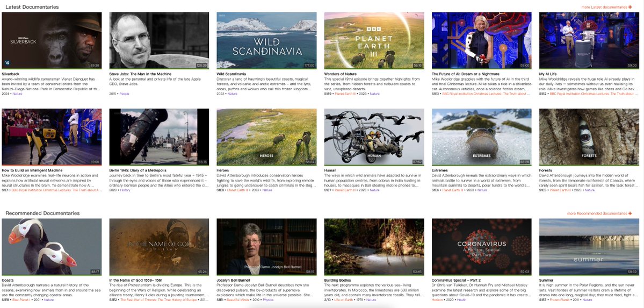Open Frozen Planet series link under Summer
644x308 pixels.
pyautogui.click(x=560, y=300)
